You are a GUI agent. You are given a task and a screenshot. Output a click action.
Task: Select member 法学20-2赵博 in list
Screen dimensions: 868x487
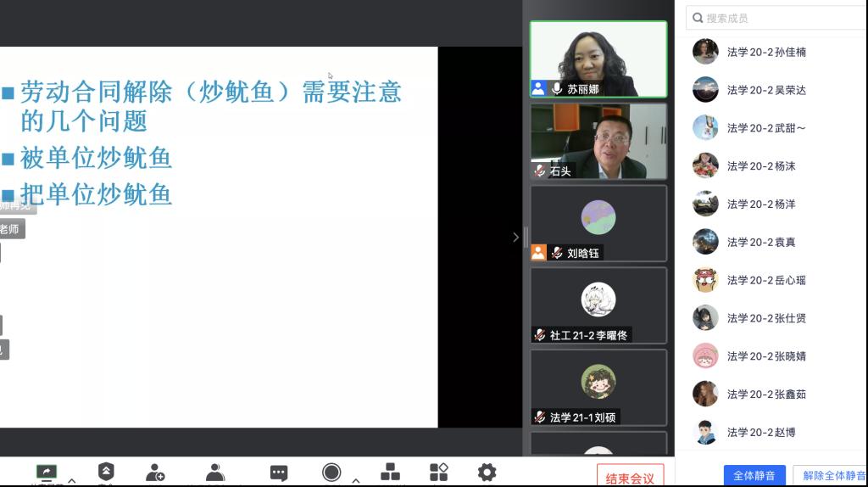pos(761,432)
